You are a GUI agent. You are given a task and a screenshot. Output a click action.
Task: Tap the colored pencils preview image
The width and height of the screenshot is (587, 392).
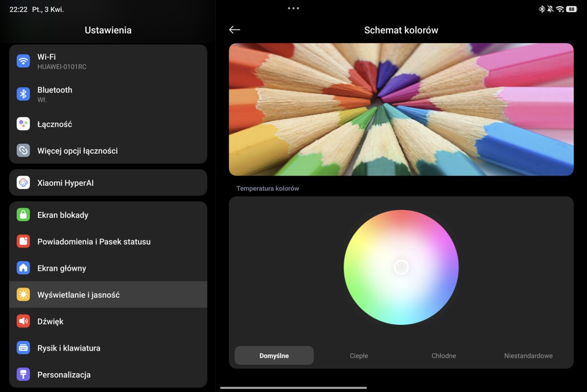pyautogui.click(x=401, y=109)
